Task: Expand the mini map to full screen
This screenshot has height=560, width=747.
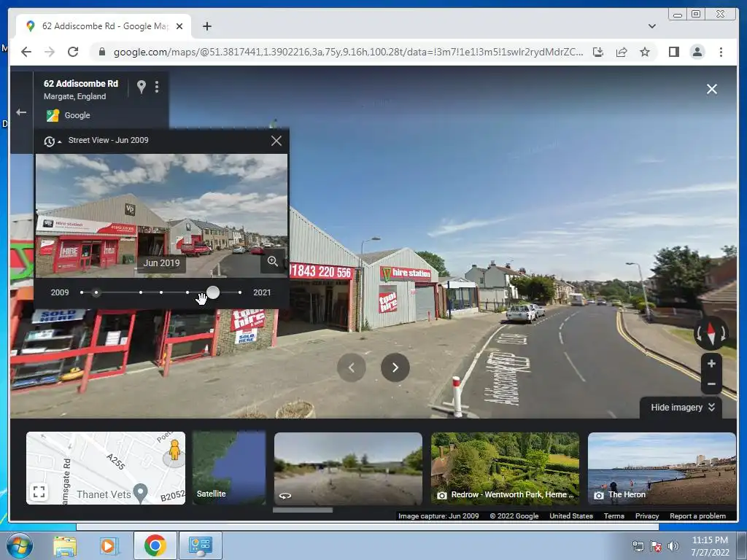Action: pyautogui.click(x=39, y=491)
